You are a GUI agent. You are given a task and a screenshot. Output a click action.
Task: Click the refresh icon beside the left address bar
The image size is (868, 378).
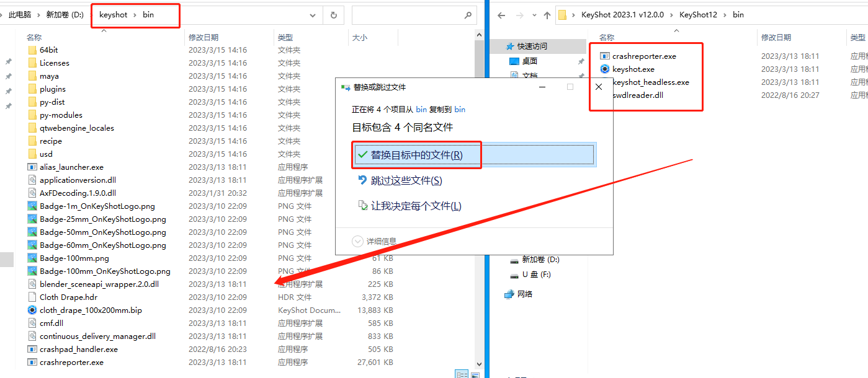(334, 15)
